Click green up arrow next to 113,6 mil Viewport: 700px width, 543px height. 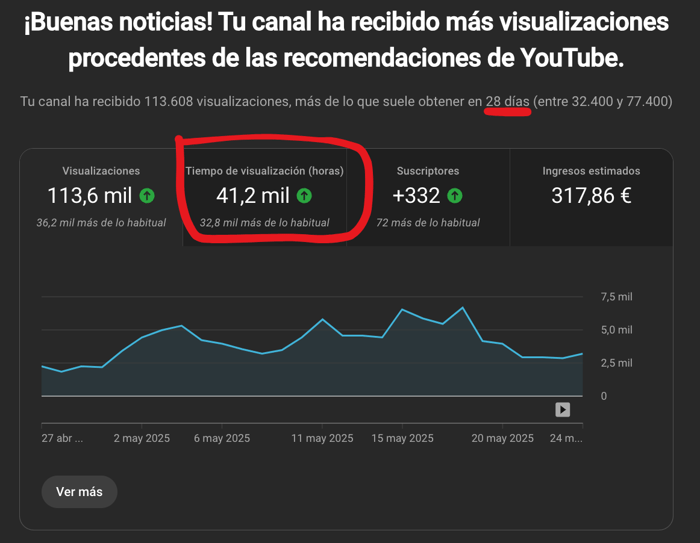147,196
